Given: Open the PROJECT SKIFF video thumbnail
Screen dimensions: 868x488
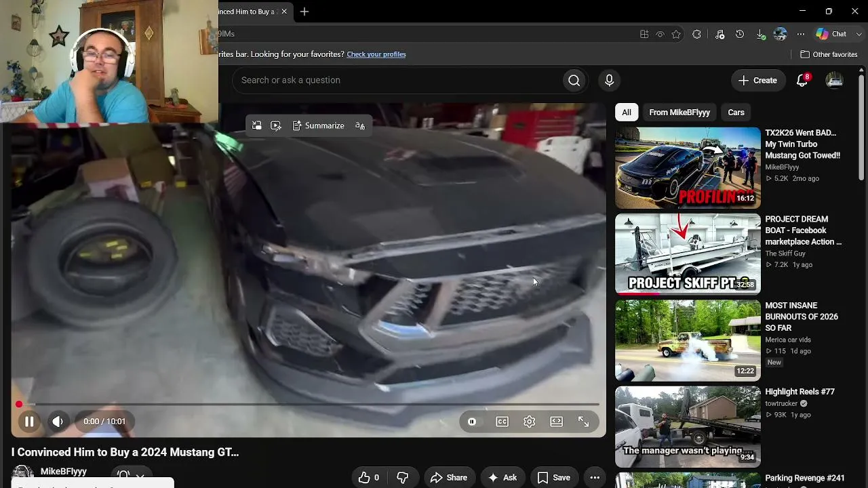Looking at the screenshot, I should pos(688,254).
